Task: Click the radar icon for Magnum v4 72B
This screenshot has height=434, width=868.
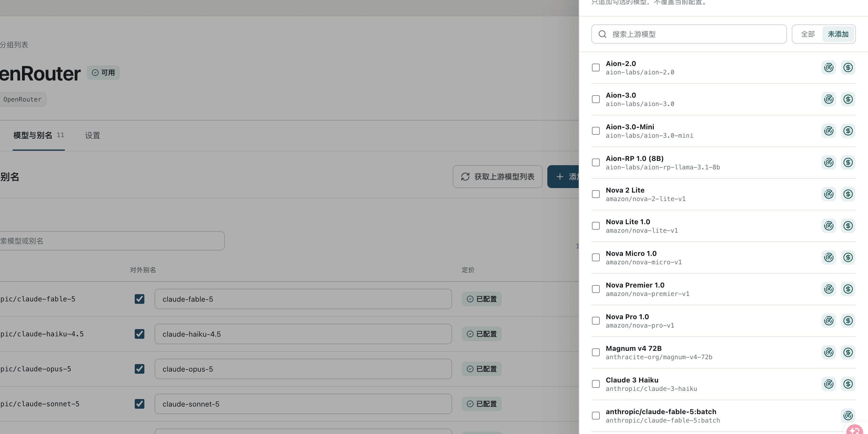Action: tap(829, 352)
